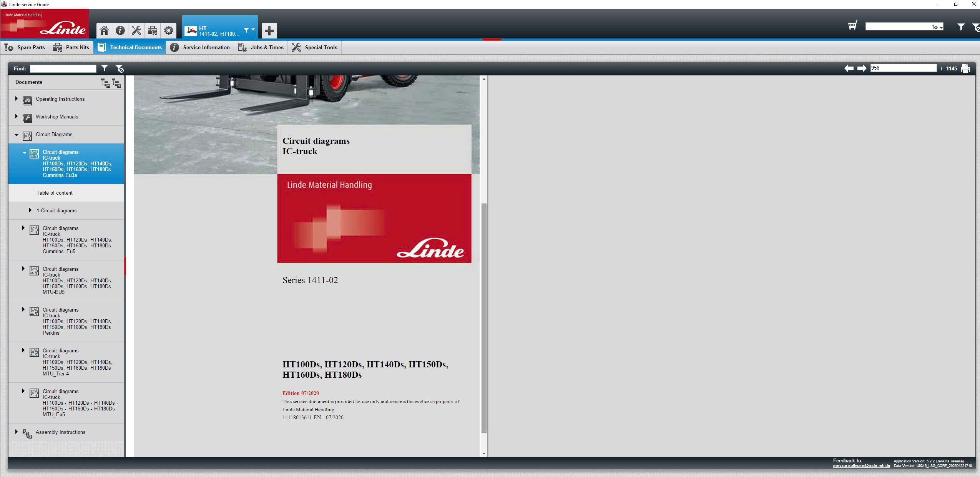Open the shopping cart
The height and width of the screenshot is (477, 980).
(x=852, y=26)
